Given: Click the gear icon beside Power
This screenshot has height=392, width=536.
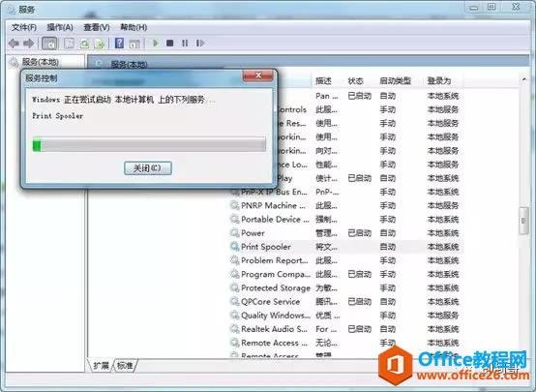Looking at the screenshot, I should coord(235,233).
